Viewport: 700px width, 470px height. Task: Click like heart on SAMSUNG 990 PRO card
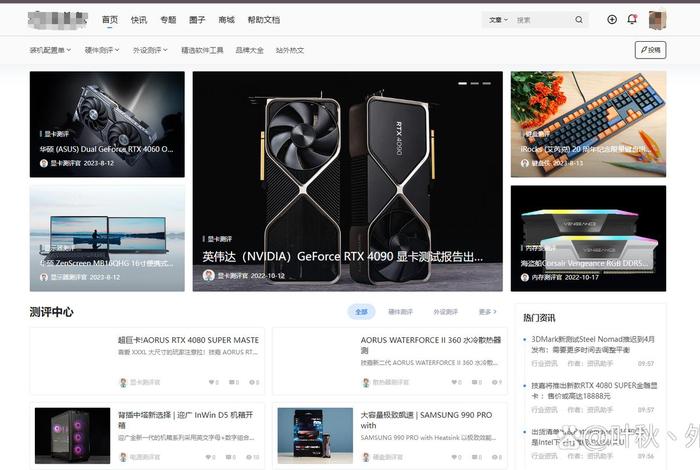point(454,457)
